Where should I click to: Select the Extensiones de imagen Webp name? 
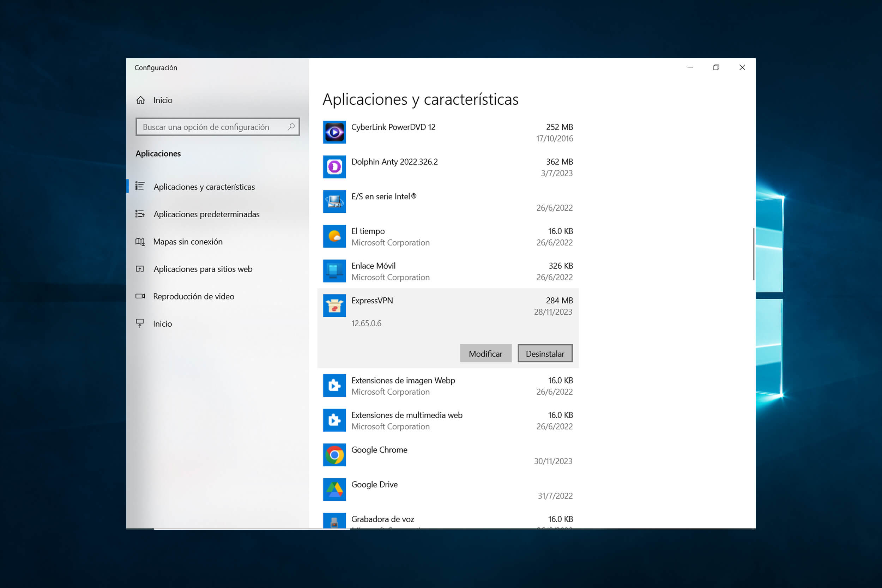[403, 380]
